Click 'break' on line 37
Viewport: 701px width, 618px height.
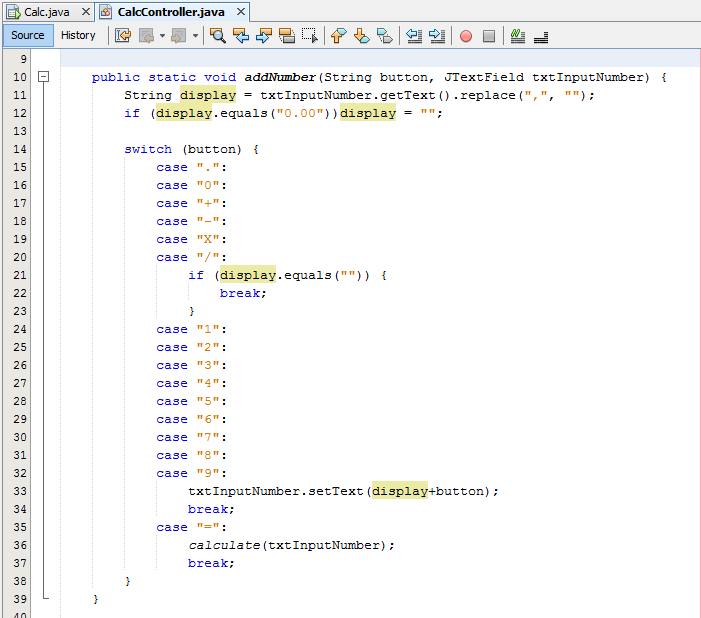208,563
